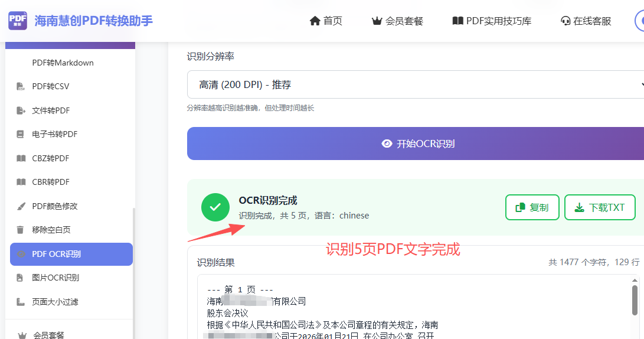Click the download icon in 下载TXT button
Image resolution: width=644 pixels, height=339 pixels.
[580, 207]
